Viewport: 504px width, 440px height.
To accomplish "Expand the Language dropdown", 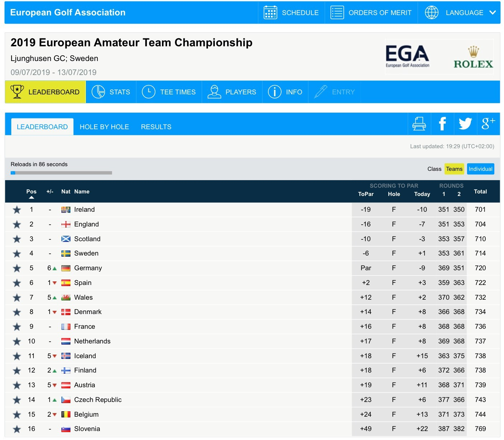I will (460, 13).
